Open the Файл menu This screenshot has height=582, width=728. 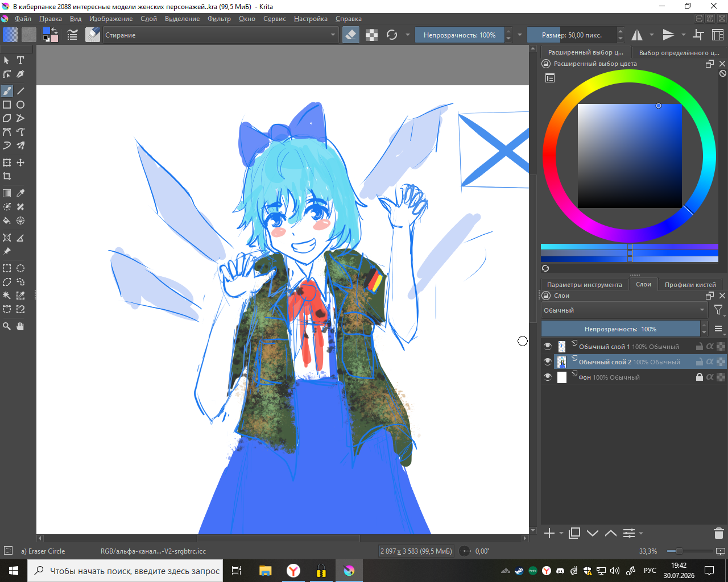[23, 19]
